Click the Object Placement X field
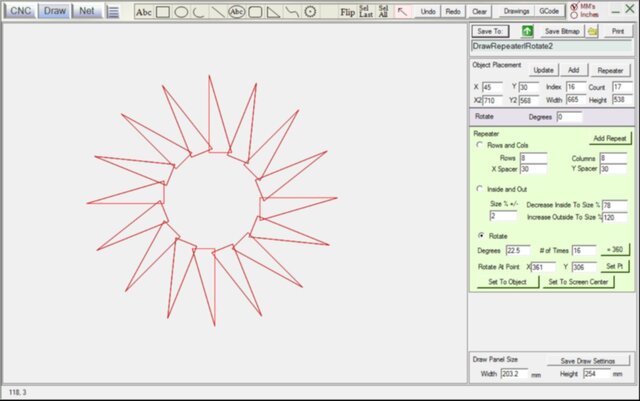The image size is (640, 401). (492, 87)
